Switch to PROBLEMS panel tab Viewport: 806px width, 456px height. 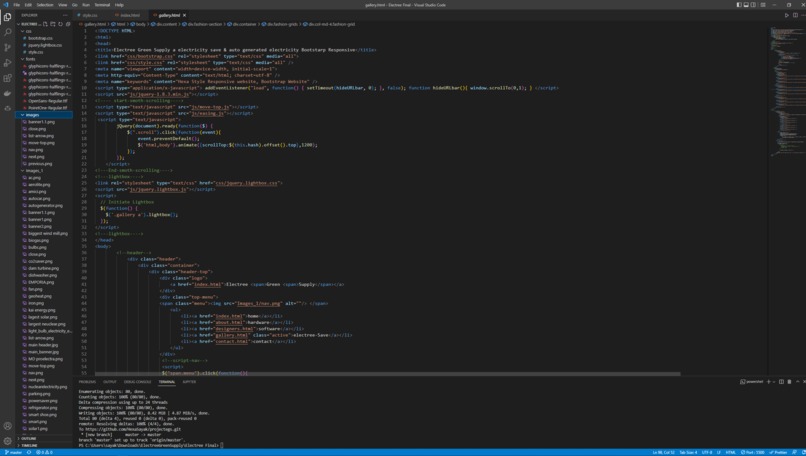[87, 382]
